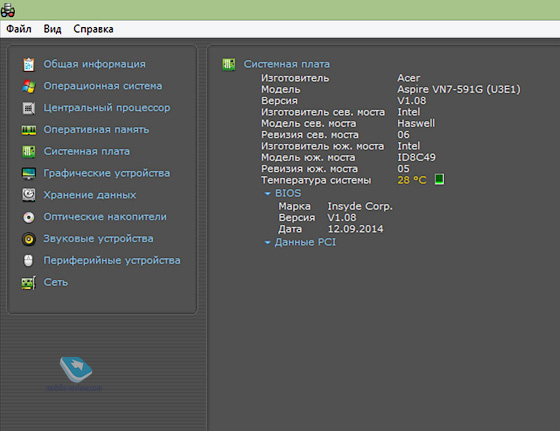Click the BIOS brand Insyde Corp.
560x431 pixels.
(360, 206)
